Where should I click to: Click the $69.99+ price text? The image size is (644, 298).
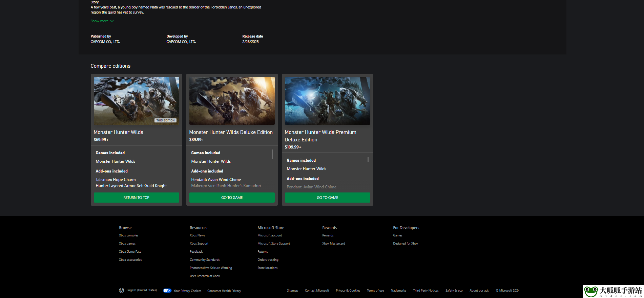coord(101,140)
